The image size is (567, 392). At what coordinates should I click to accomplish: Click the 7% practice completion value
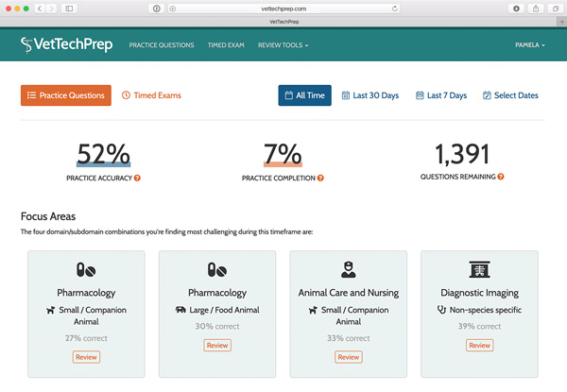click(x=283, y=154)
